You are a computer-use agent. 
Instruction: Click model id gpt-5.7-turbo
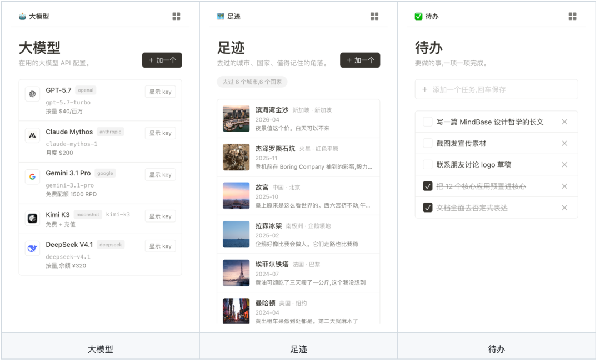pos(68,103)
